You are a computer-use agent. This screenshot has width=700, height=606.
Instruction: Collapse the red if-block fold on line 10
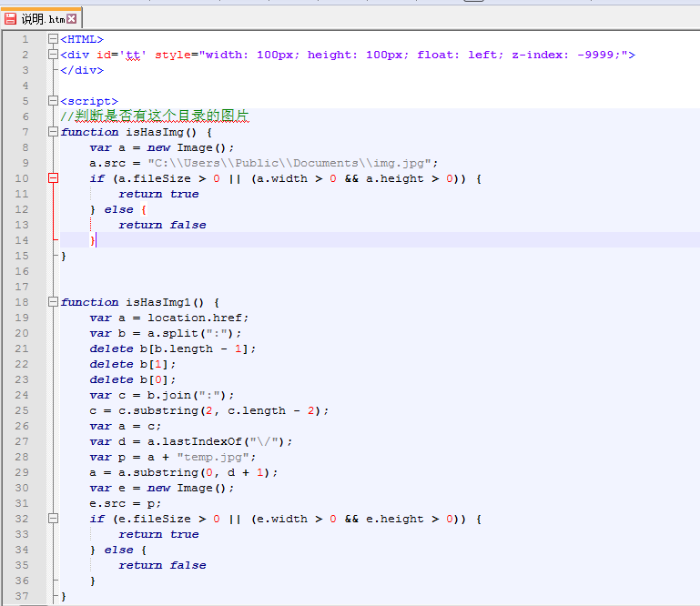(x=53, y=178)
